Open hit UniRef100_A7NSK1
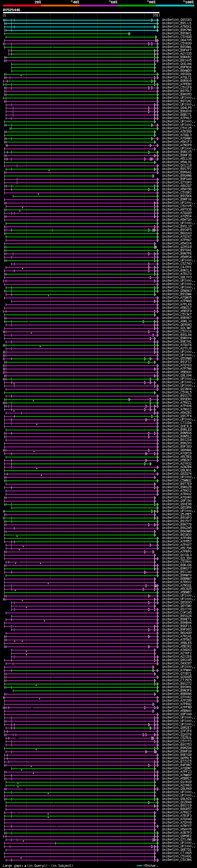Image resolution: width=197 pixels, height=868 pixels. (177, 26)
